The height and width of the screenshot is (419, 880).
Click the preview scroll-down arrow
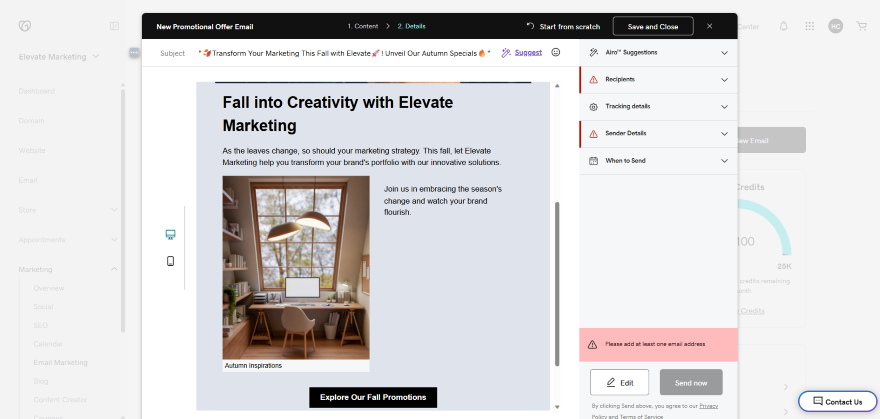click(557, 407)
